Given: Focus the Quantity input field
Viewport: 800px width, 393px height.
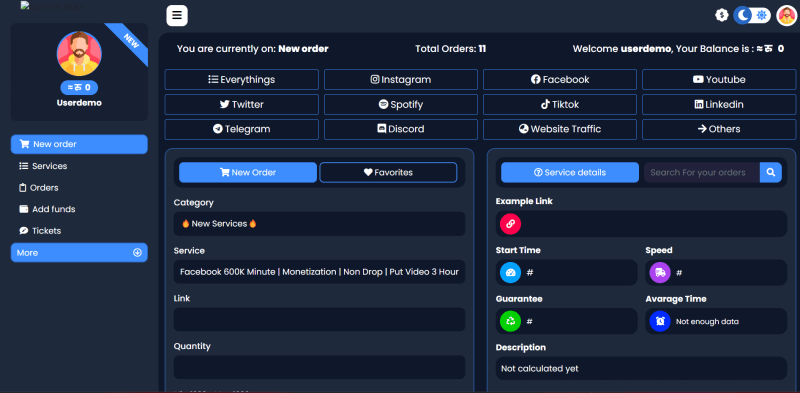Looking at the screenshot, I should point(319,367).
